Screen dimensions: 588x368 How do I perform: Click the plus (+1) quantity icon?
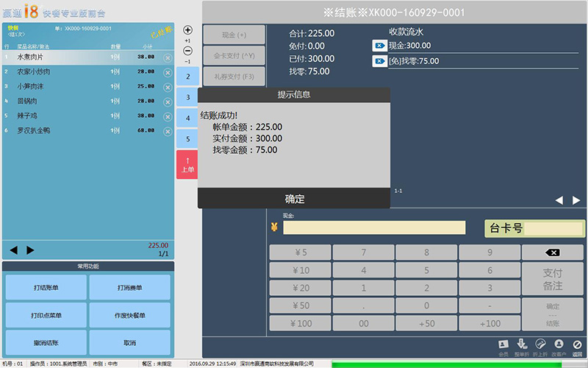point(187,30)
